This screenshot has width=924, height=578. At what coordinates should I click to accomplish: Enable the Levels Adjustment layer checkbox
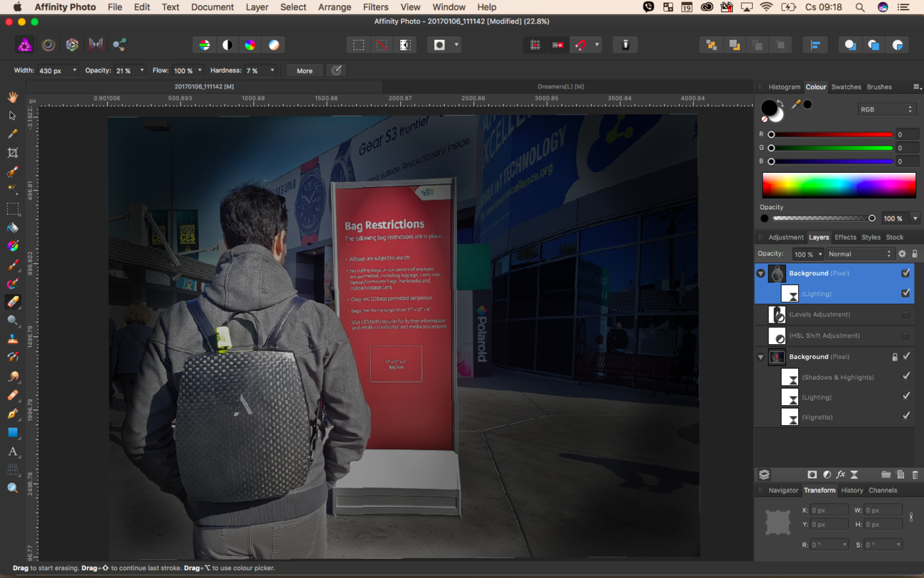click(x=906, y=314)
